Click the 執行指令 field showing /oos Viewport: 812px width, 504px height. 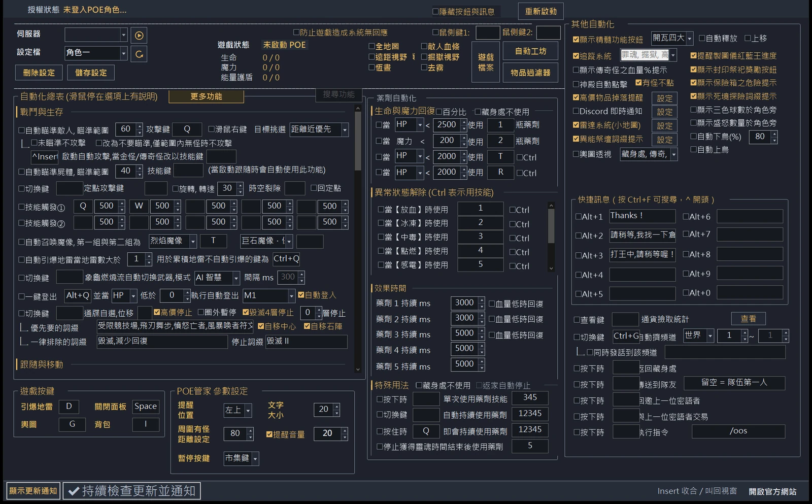tap(738, 431)
